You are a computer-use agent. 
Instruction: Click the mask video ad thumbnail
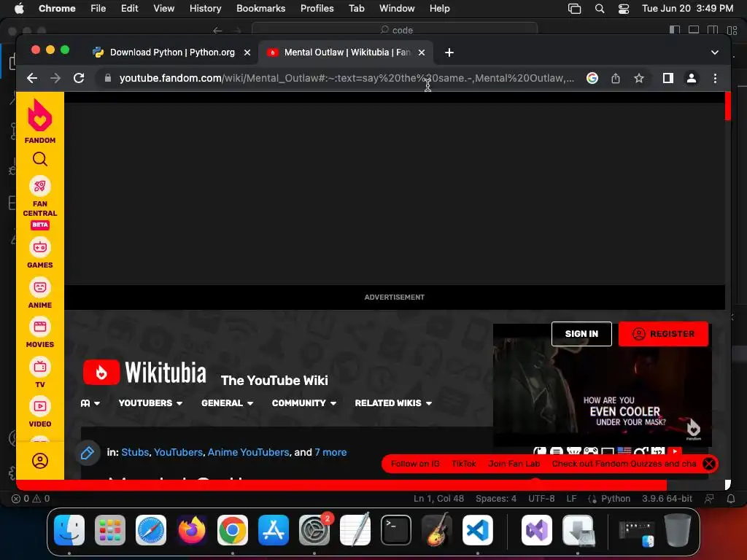[602, 385]
